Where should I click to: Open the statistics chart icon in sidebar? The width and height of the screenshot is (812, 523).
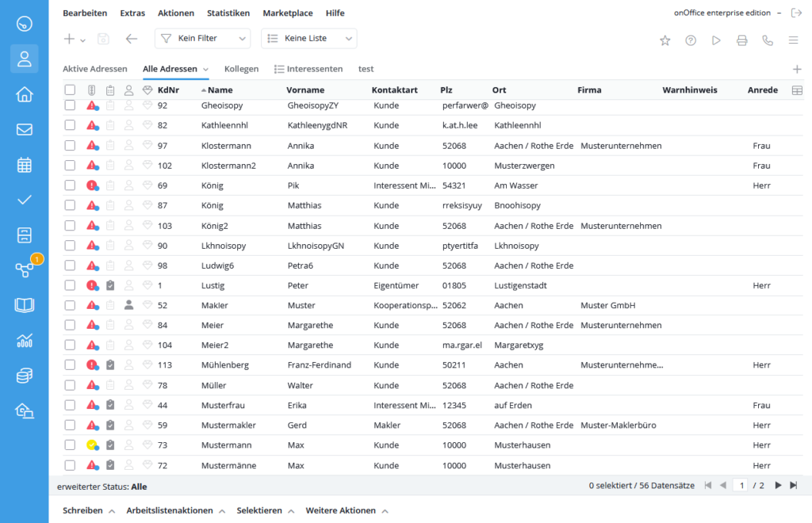(24, 340)
